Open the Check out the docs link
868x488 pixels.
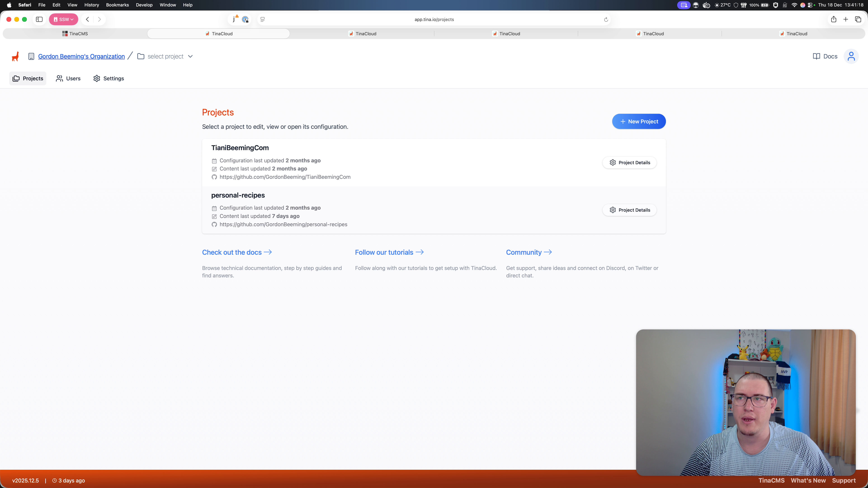237,253
